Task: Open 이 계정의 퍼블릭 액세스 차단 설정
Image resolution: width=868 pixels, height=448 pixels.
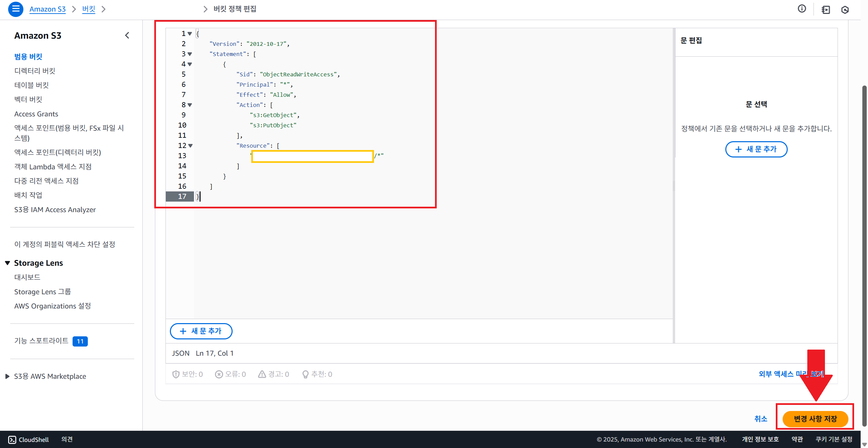Action: (65, 244)
